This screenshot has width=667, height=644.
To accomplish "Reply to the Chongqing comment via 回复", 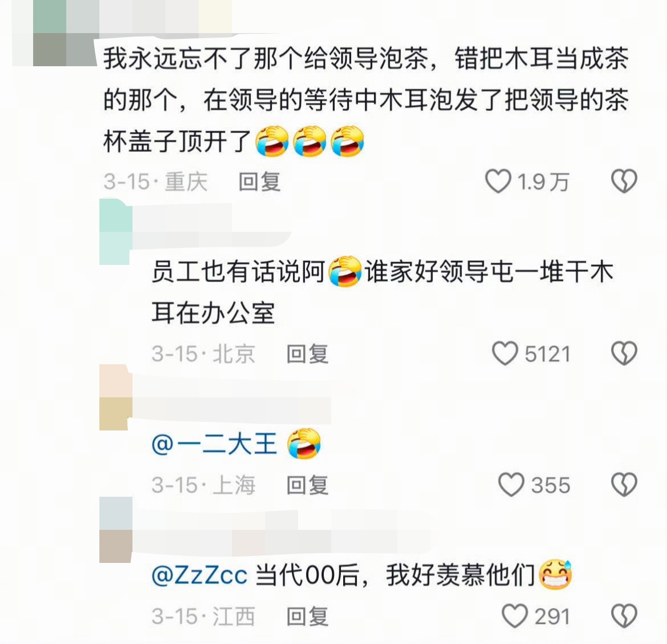I will coord(259,182).
